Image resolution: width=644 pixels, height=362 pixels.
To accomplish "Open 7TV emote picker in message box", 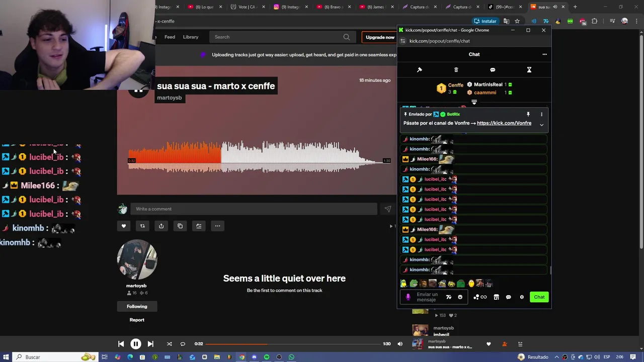I will [x=449, y=297].
